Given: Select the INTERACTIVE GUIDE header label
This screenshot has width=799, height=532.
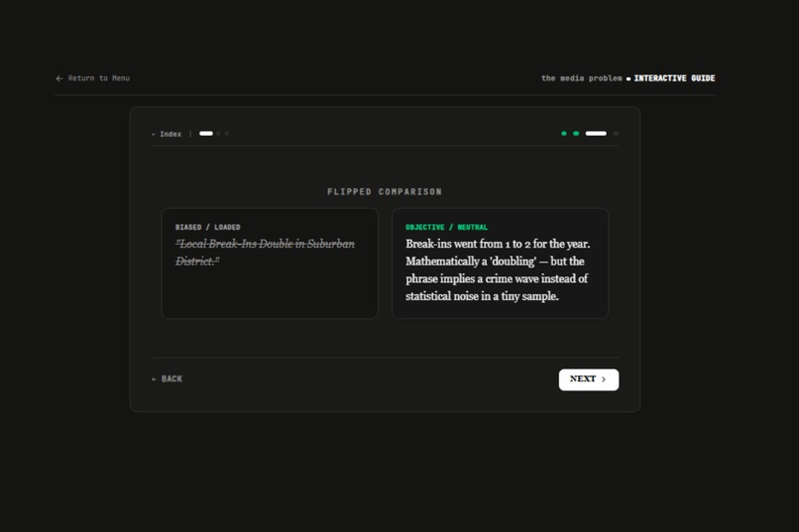Looking at the screenshot, I should (674, 78).
